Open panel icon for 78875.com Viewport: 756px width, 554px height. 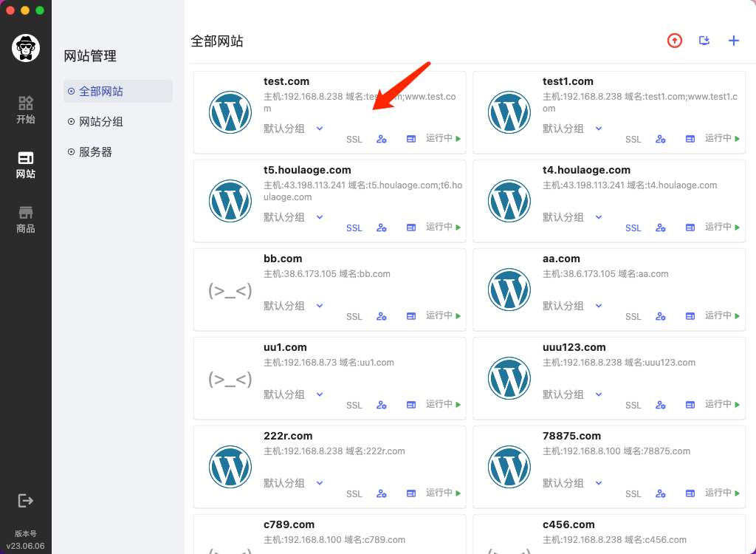click(x=690, y=493)
